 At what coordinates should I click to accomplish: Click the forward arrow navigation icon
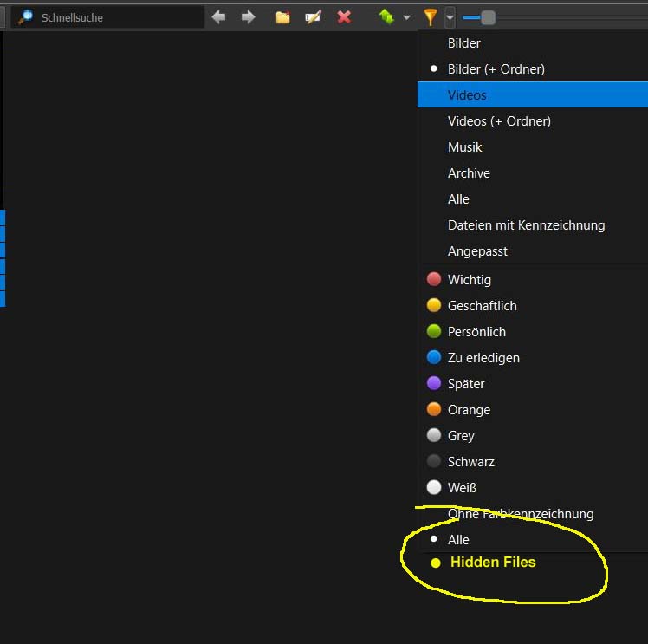tap(249, 16)
